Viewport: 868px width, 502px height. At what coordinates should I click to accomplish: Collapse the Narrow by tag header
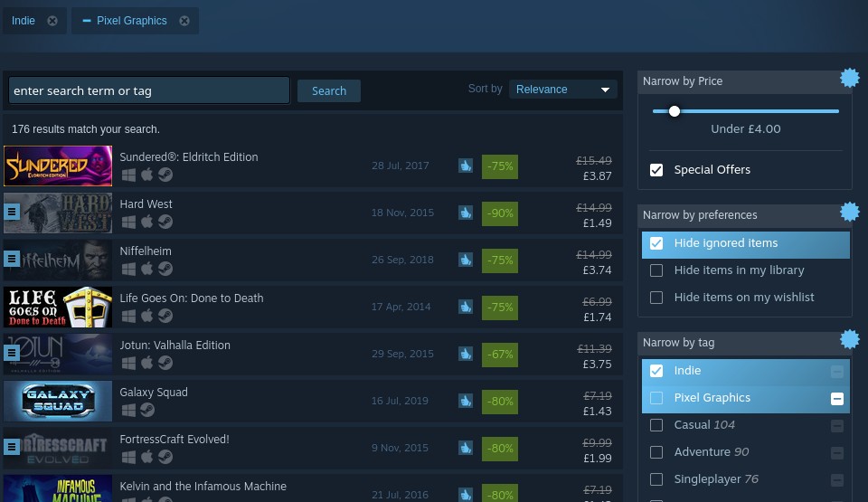pos(744,343)
